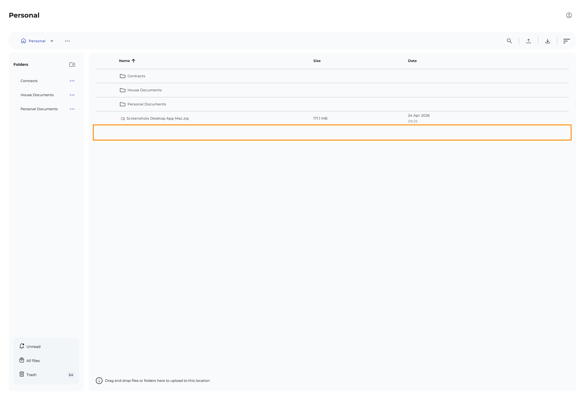Open the user account icon top right
The width and height of the screenshot is (584, 416).
click(569, 15)
